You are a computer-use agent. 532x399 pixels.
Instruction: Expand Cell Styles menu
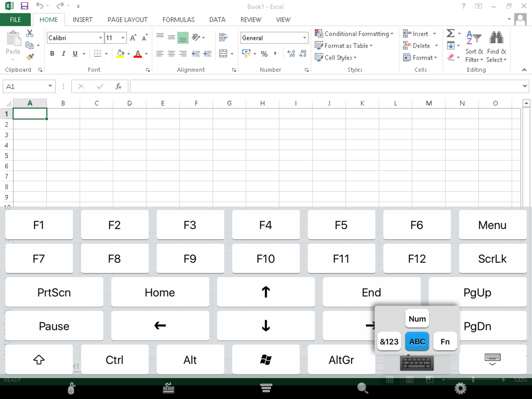[336, 57]
